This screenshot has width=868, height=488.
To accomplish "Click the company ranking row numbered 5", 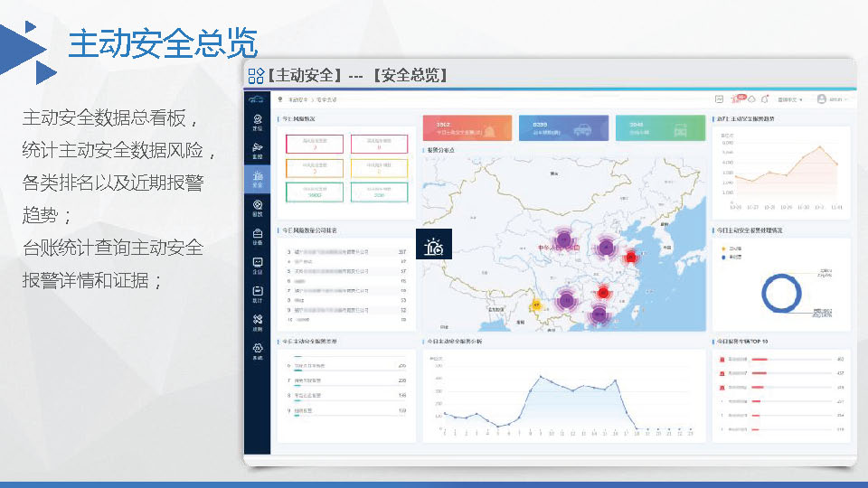I will (346, 271).
